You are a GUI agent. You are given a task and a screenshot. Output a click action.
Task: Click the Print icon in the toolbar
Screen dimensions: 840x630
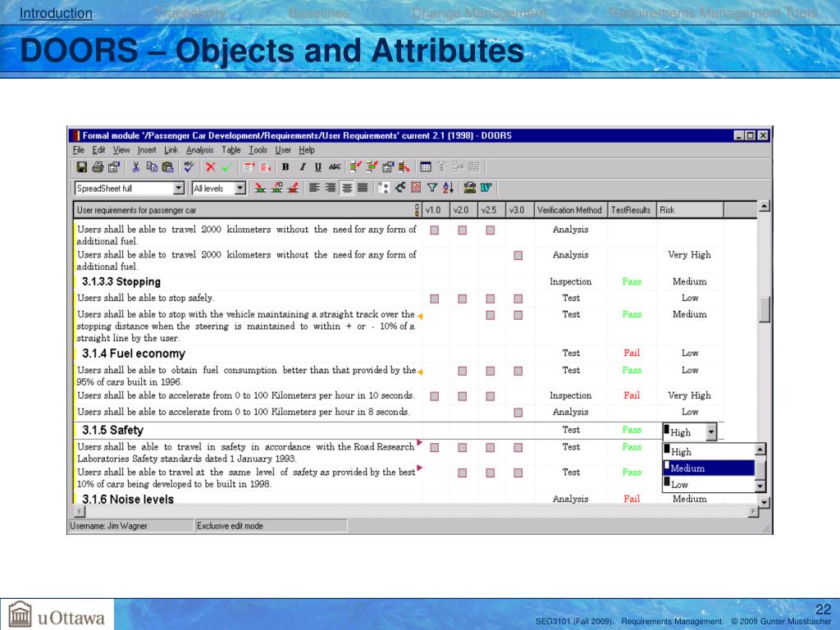98,167
